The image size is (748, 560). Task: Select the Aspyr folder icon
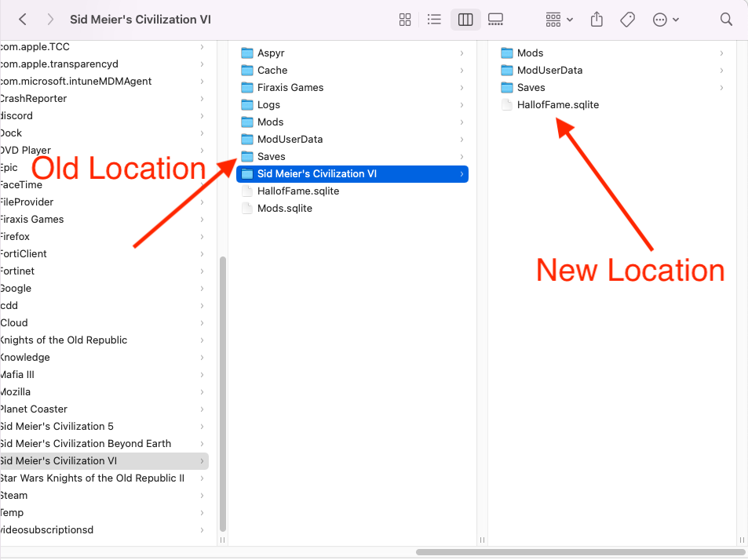coord(247,53)
